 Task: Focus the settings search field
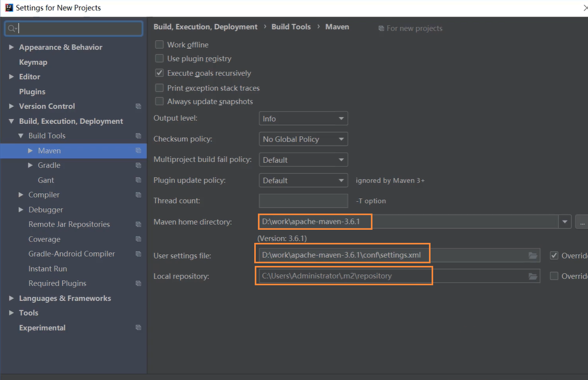point(73,28)
